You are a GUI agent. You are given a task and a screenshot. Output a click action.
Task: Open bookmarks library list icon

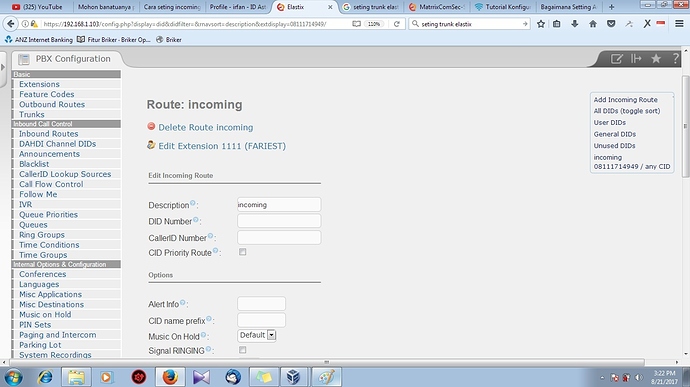[x=557, y=24]
